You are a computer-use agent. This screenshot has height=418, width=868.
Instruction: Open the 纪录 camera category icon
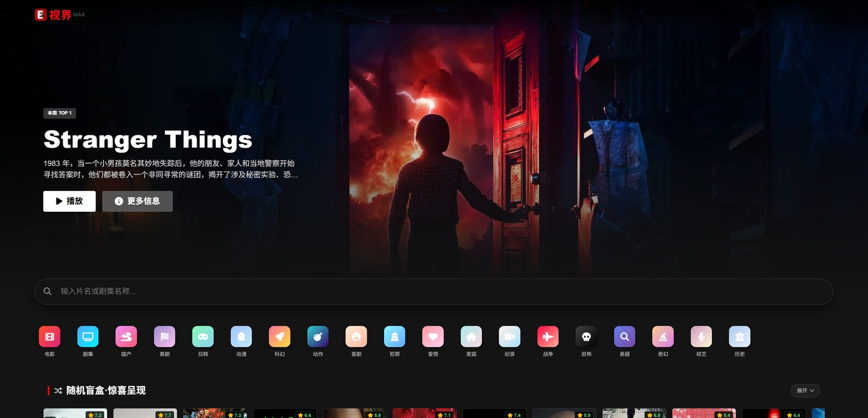click(509, 337)
